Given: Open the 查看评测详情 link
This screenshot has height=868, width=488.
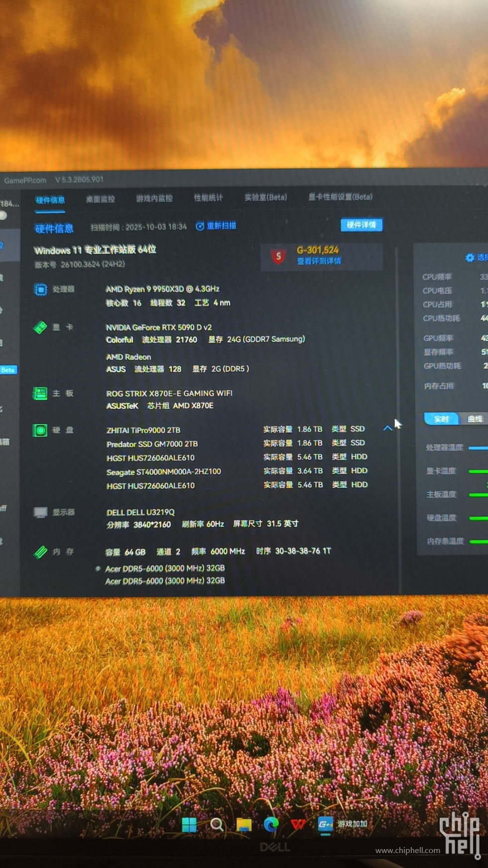Looking at the screenshot, I should [x=319, y=262].
